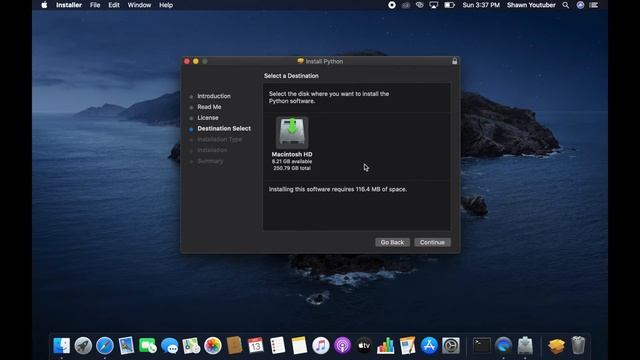Open App Store in the Dock

point(429,346)
